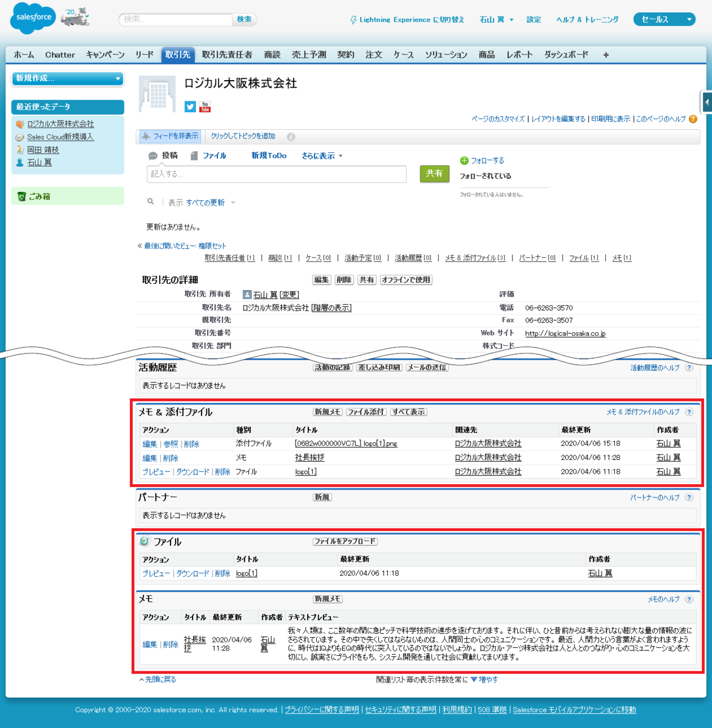Open the セールス app menu dropdown
This screenshot has width=712, height=728.
664,19
